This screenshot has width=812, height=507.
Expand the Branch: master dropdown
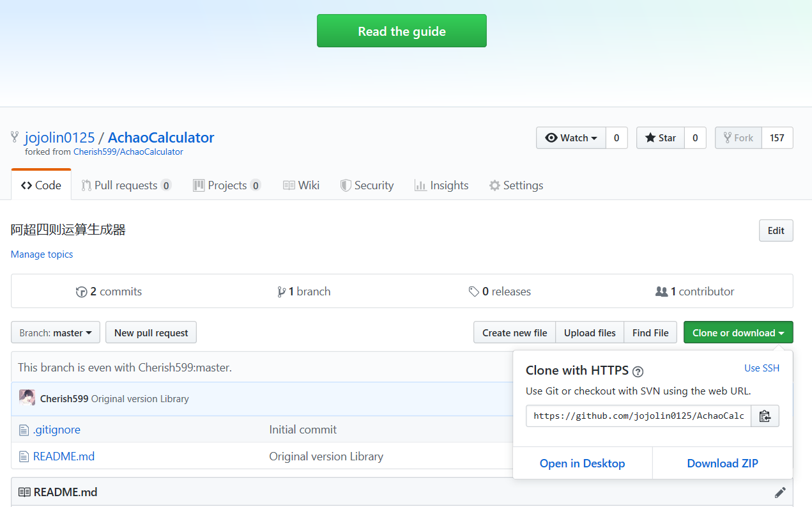pyautogui.click(x=56, y=332)
